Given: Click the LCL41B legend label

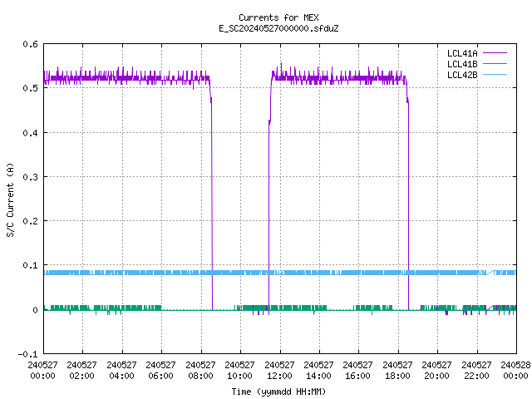Looking at the screenshot, I should coord(462,64).
